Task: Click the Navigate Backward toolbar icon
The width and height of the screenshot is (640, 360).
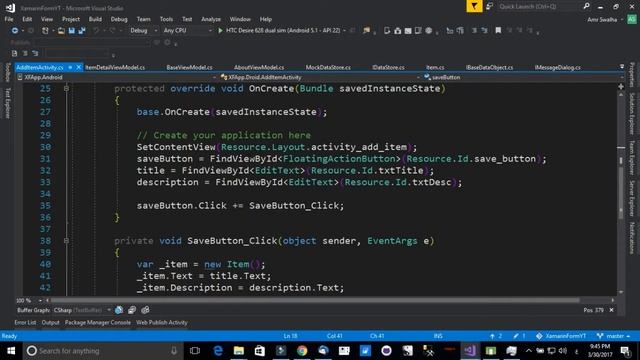Action: point(15,31)
